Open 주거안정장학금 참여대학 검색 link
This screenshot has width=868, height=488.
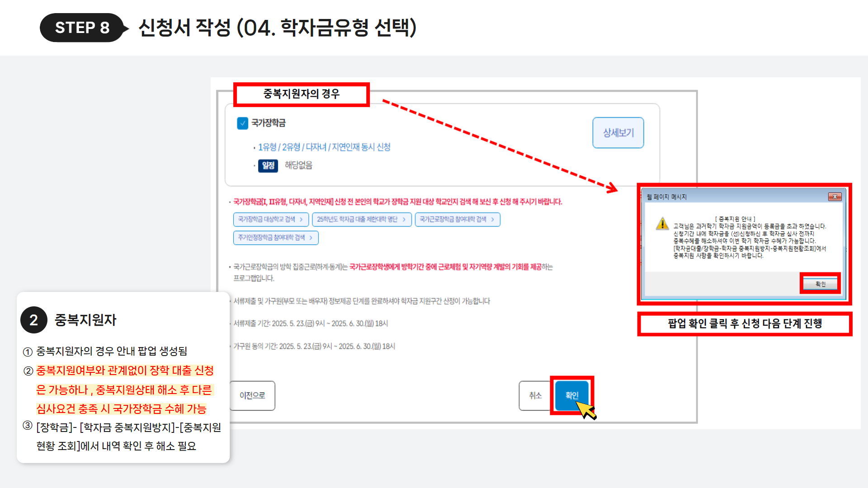tap(276, 238)
